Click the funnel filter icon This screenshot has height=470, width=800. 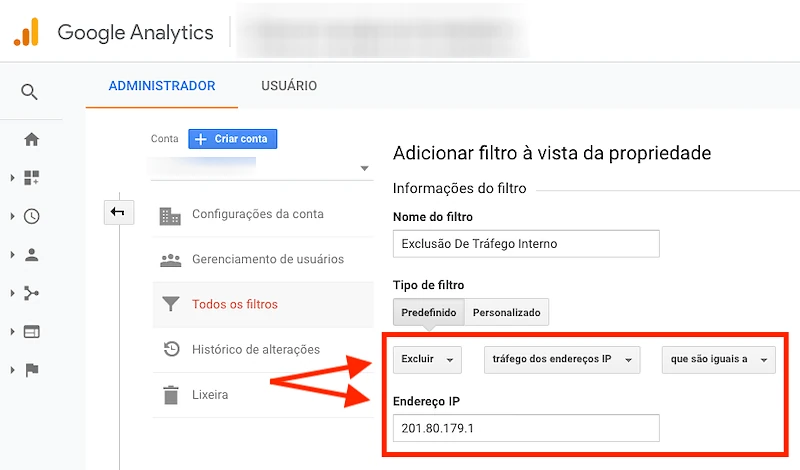[170, 304]
